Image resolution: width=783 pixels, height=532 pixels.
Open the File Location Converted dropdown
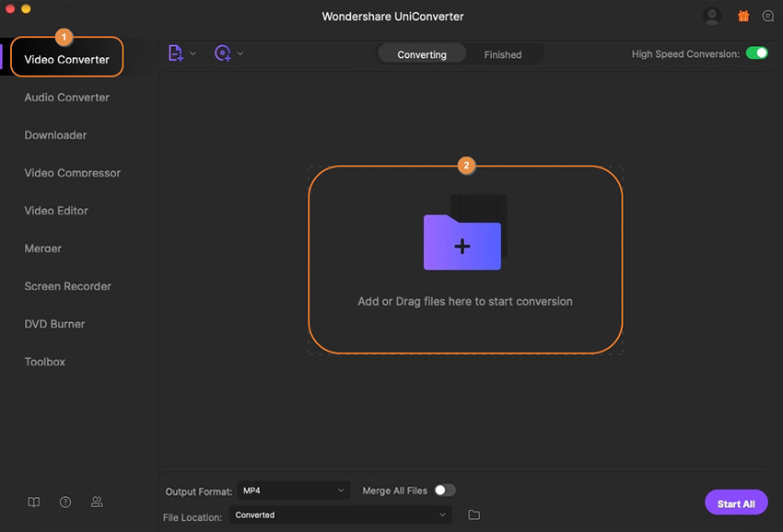[342, 515]
